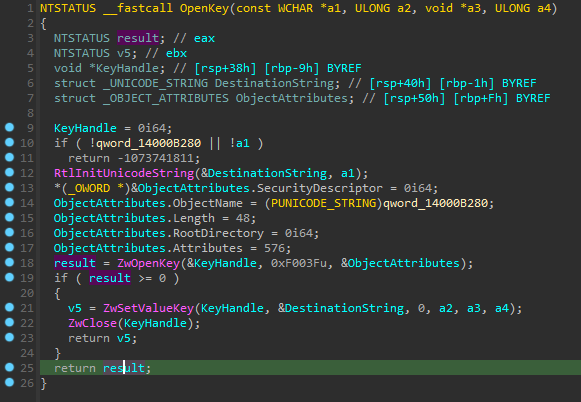This screenshot has height=402, width=581.
Task: Click ObjectAttributes declaration on line 7
Action: coord(292,98)
